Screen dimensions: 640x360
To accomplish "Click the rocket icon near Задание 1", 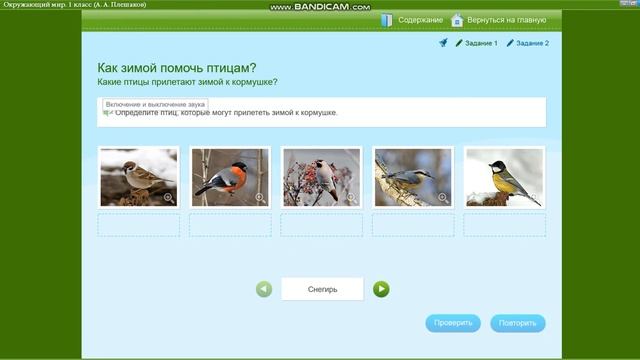I will pyautogui.click(x=444, y=42).
